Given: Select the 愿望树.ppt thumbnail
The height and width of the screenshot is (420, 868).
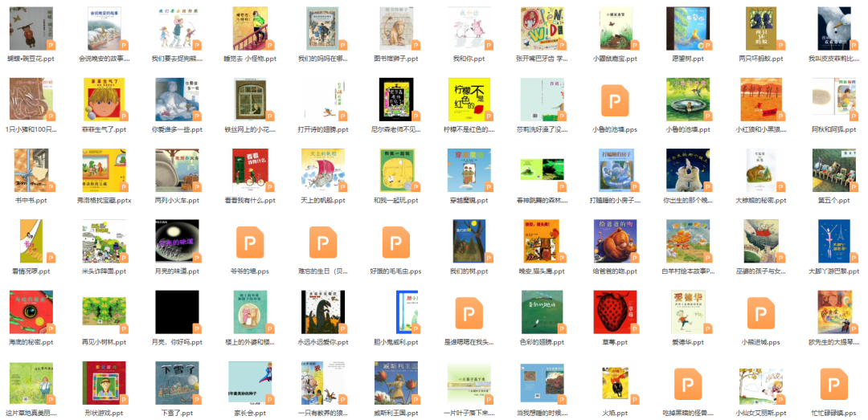Looking at the screenshot, I should point(687,29).
